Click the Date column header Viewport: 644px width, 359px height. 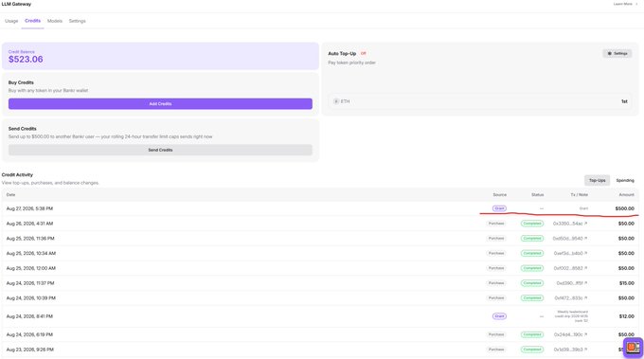pyautogui.click(x=10, y=195)
